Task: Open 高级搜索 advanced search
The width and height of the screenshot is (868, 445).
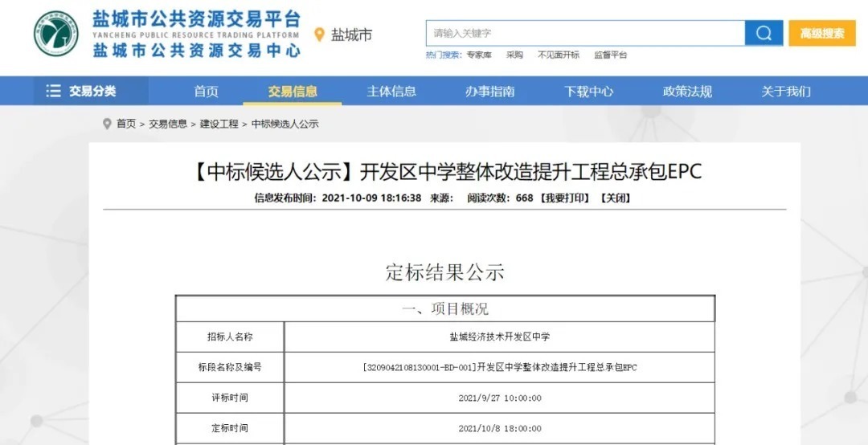Action: tap(822, 33)
